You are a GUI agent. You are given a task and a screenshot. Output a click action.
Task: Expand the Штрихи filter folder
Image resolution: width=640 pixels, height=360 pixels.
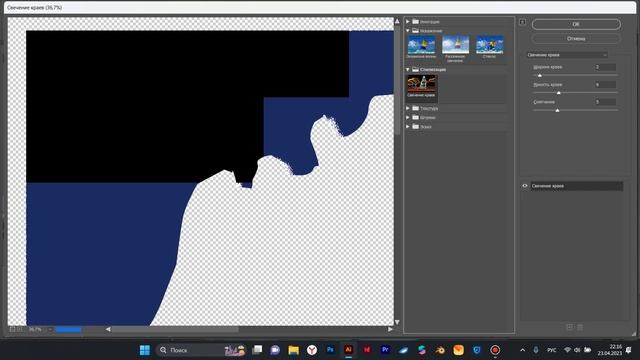click(x=408, y=118)
